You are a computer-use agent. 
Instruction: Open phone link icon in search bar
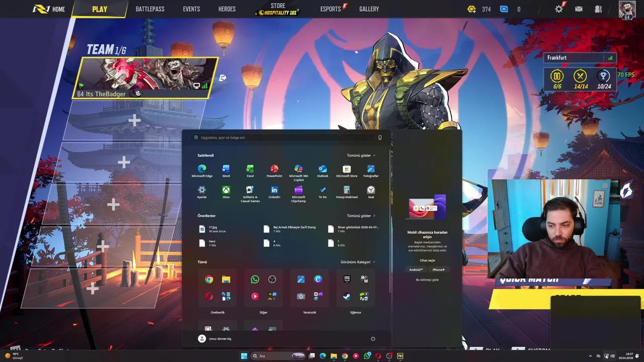pos(380,137)
